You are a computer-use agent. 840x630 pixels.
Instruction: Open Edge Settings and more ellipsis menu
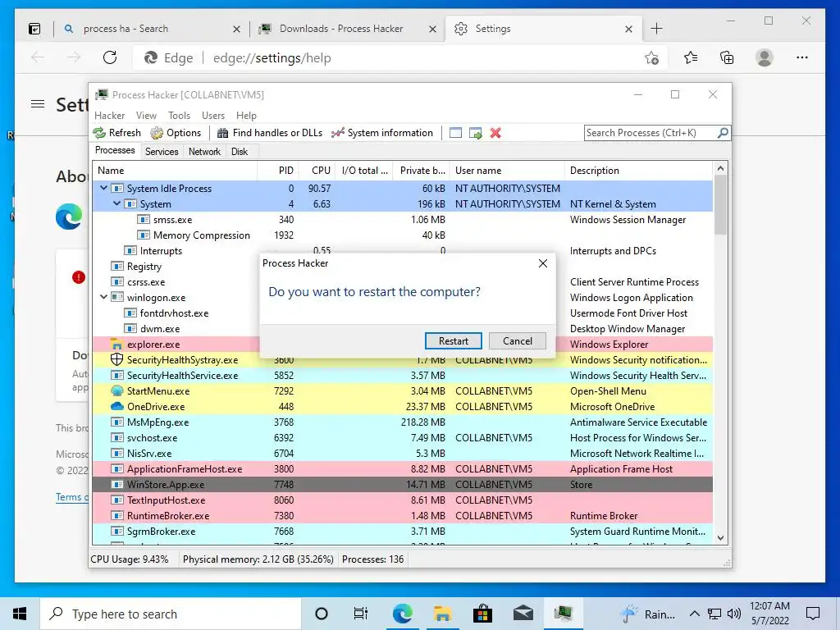pos(802,57)
